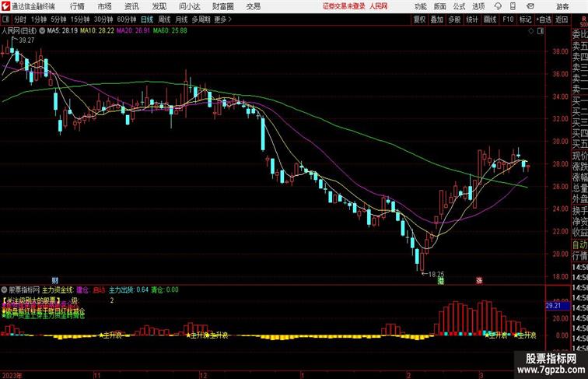The image size is (588, 379).
Task: Open the F10 company info button
Action: click(508, 19)
